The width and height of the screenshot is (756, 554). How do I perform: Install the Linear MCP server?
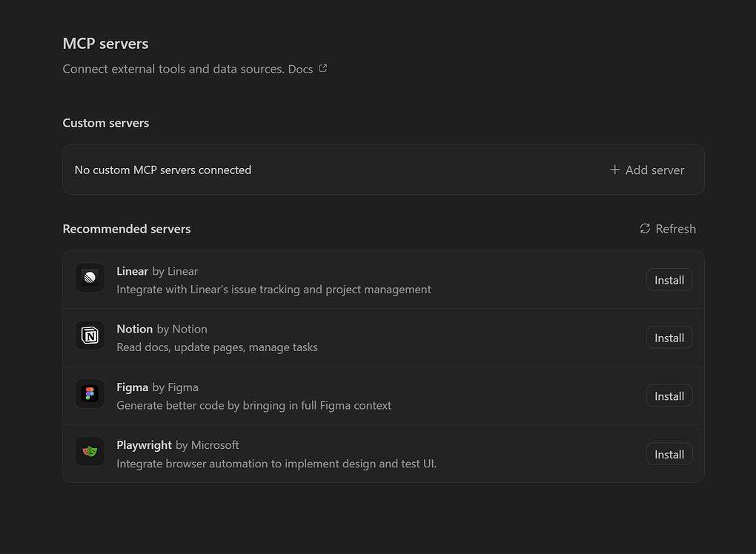click(669, 280)
